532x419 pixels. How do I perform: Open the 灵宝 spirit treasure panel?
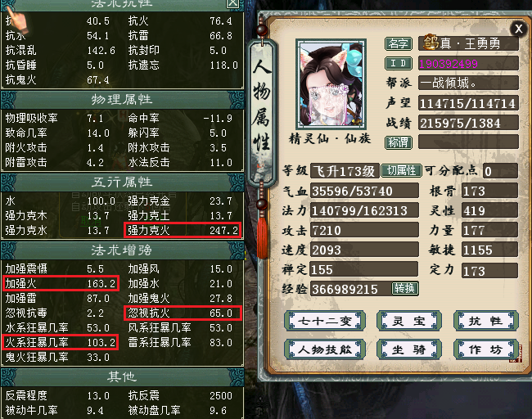tap(409, 321)
